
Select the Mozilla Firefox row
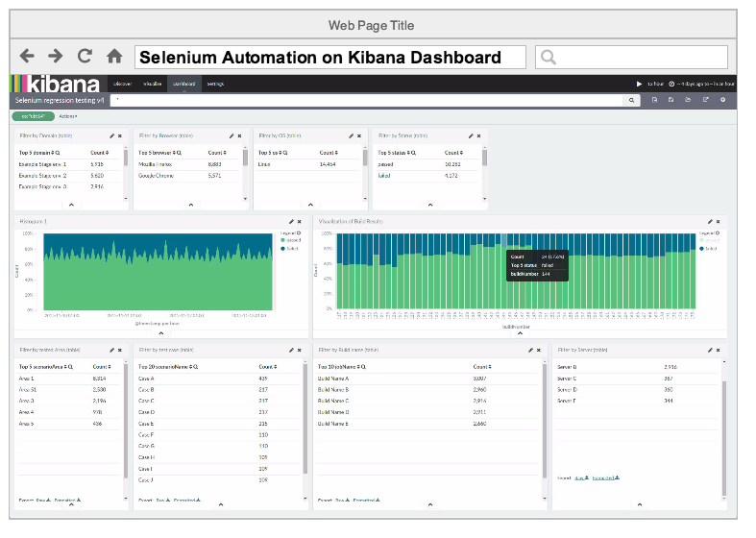pyautogui.click(x=187, y=164)
